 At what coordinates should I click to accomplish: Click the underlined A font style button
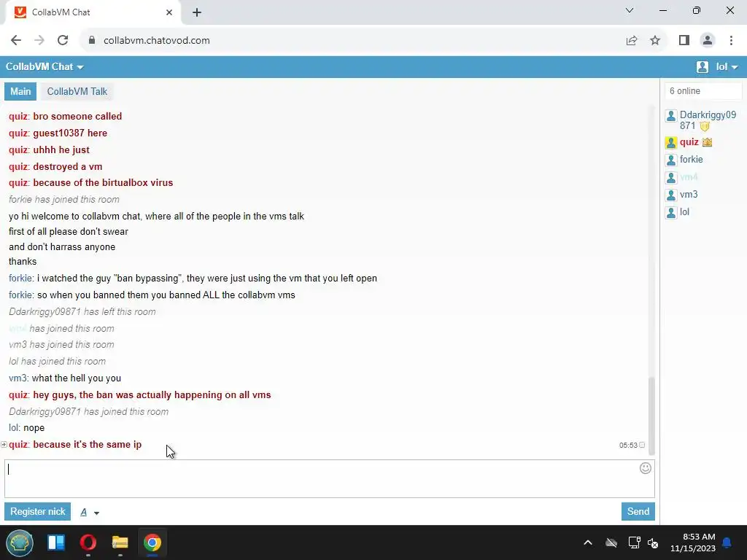[x=84, y=512]
